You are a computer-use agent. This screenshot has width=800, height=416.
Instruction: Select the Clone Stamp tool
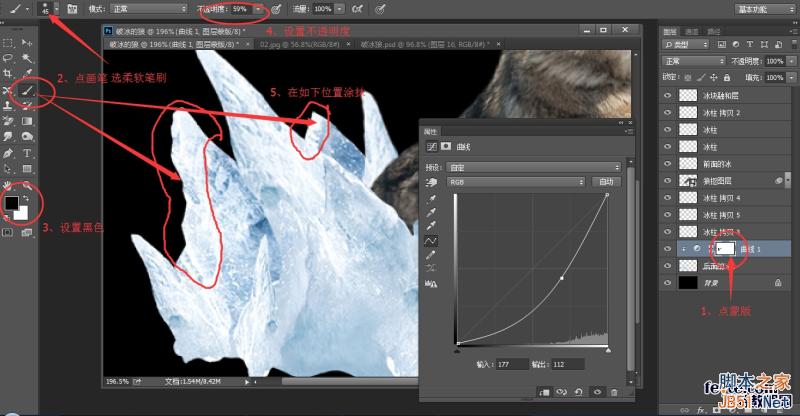coord(8,106)
